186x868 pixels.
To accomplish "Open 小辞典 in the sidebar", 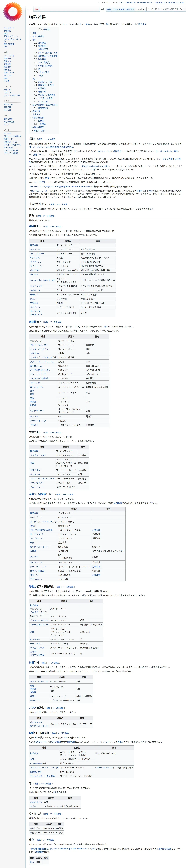I will pos(6,81).
